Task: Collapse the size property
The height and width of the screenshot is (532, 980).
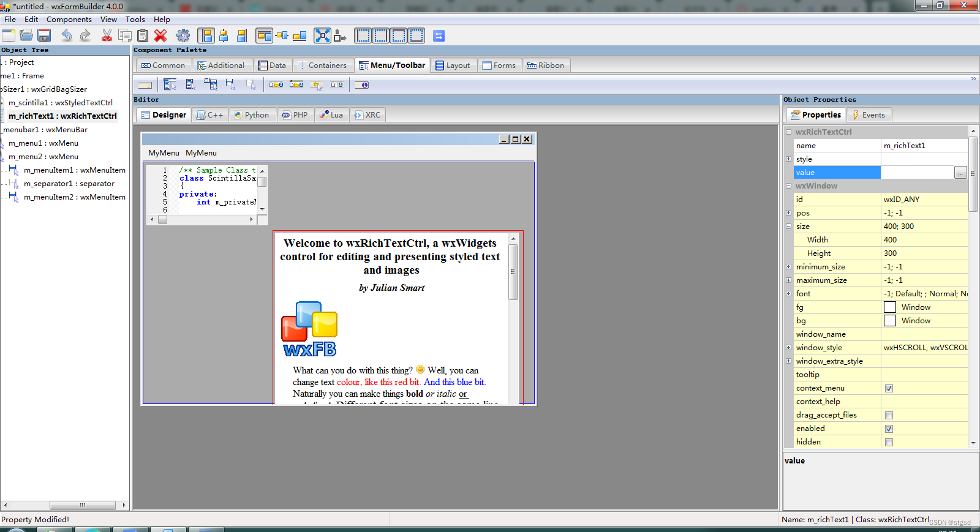Action: tap(789, 226)
